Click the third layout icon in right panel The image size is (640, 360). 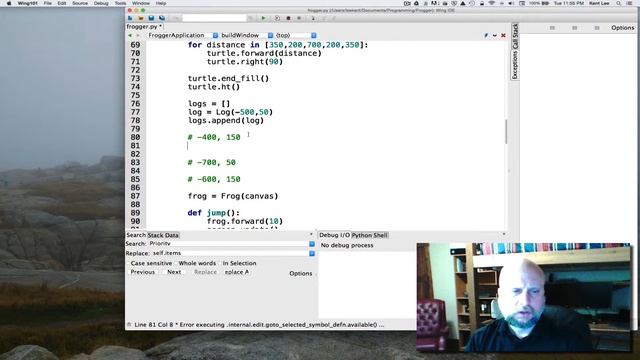pos(597,28)
